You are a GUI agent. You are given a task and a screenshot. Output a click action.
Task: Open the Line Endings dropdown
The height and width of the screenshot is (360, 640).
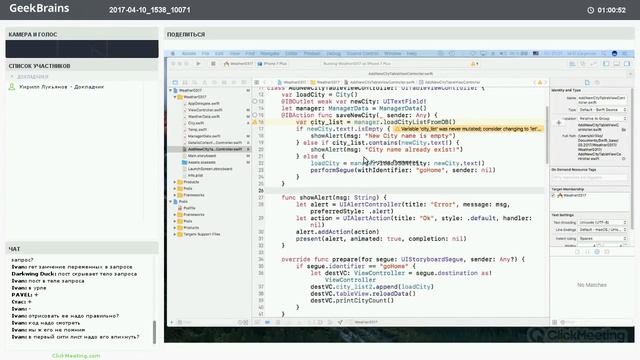[602, 230]
